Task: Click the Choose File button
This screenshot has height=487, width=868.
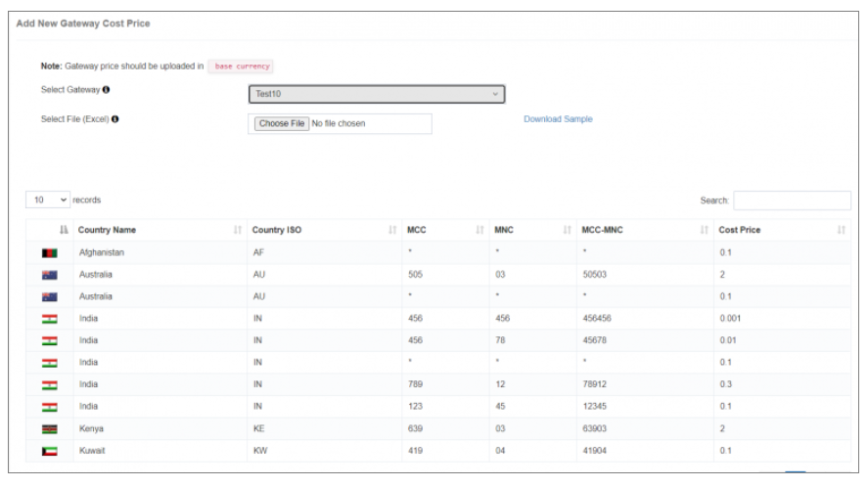Action: pyautogui.click(x=281, y=124)
